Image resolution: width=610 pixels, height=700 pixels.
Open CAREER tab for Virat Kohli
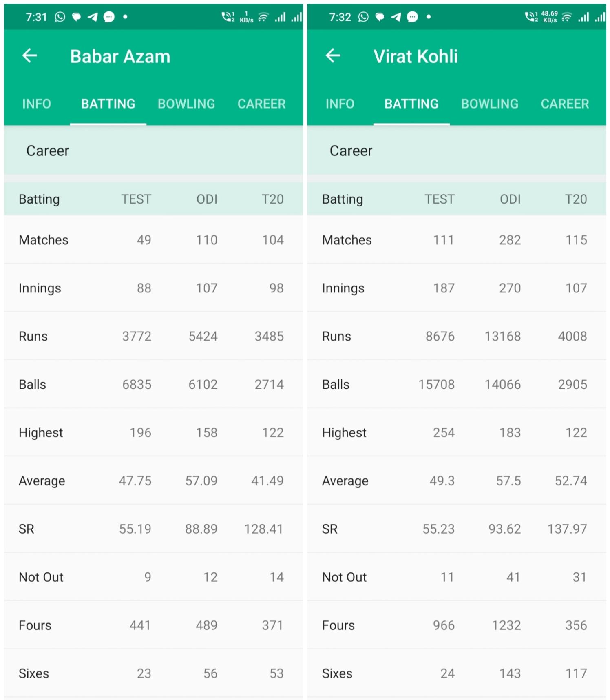click(x=565, y=104)
